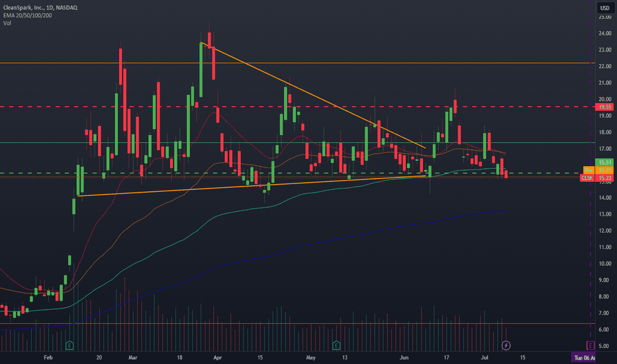
Task: Click the 5.00 price axis label
Action: tap(605, 346)
